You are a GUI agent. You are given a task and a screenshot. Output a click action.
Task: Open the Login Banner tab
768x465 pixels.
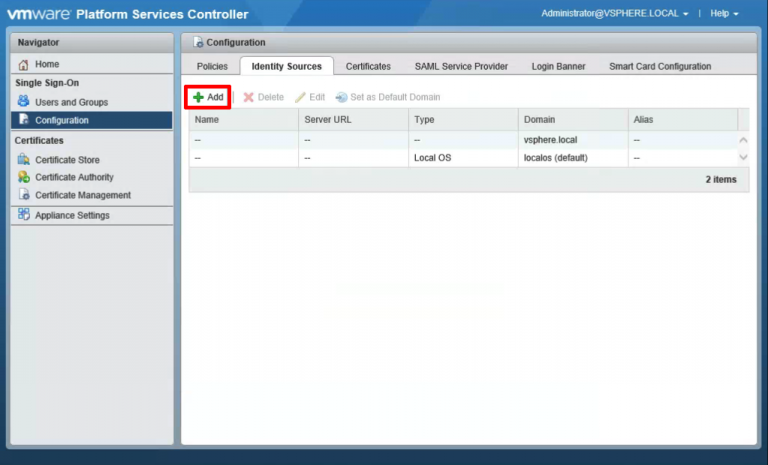tap(558, 66)
